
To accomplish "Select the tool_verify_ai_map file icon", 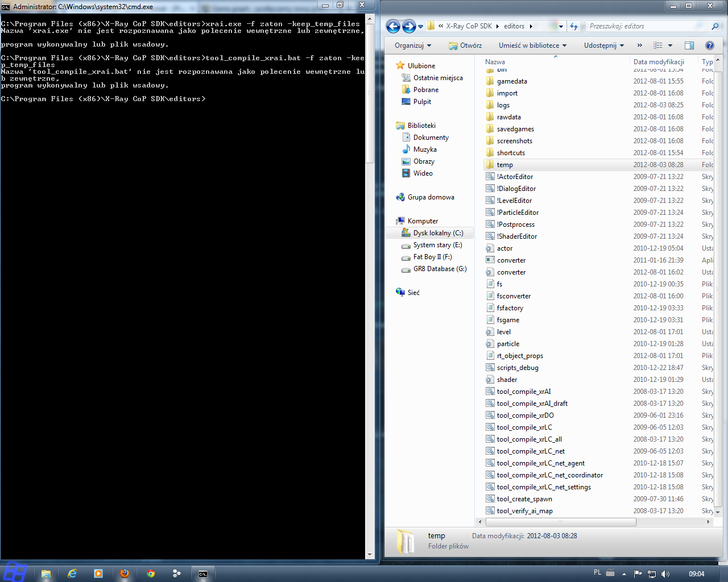I will [490, 511].
